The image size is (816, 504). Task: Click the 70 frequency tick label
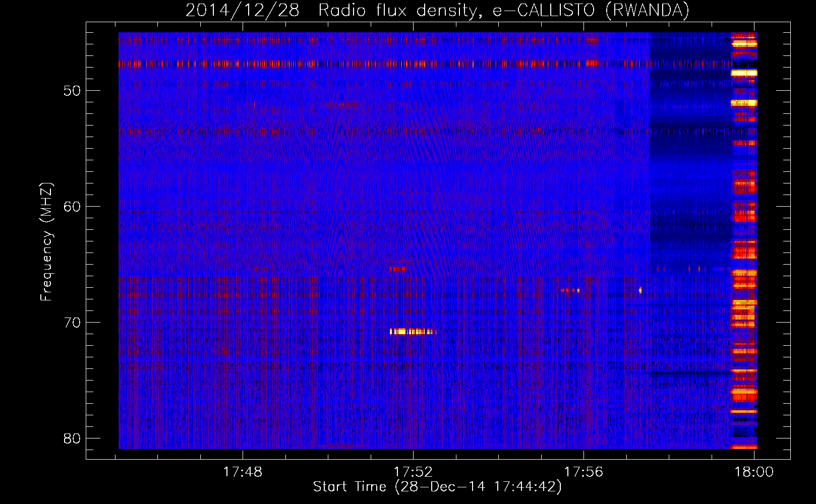pyautogui.click(x=72, y=323)
